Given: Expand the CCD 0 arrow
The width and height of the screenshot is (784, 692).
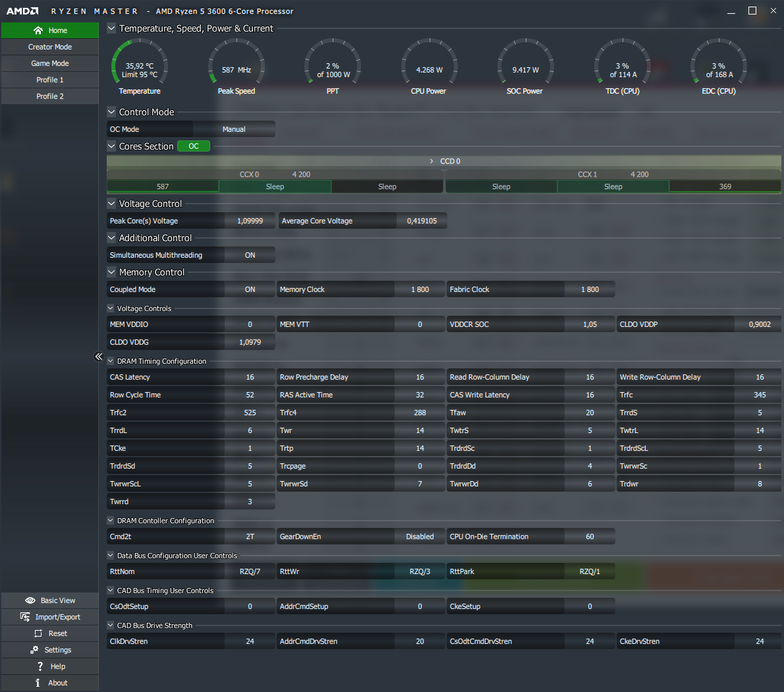Looking at the screenshot, I should pyautogui.click(x=431, y=161).
